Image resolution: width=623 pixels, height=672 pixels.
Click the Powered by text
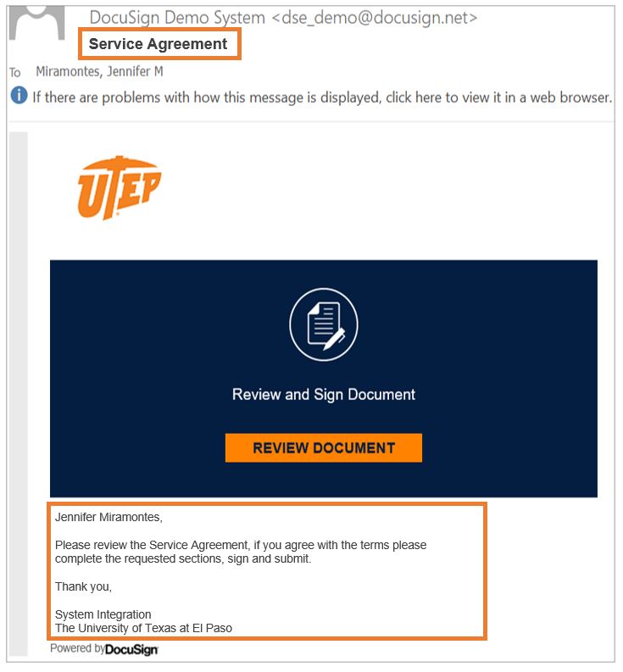pyautogui.click(x=77, y=648)
